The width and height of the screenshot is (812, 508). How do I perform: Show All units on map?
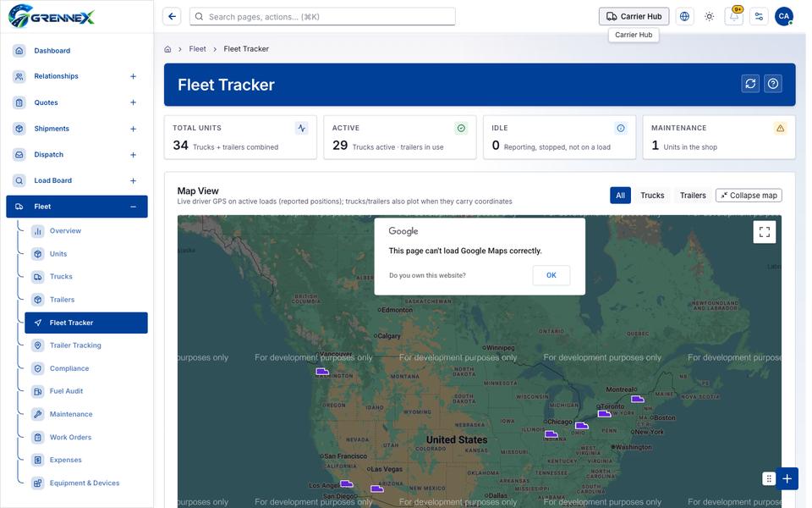click(620, 196)
